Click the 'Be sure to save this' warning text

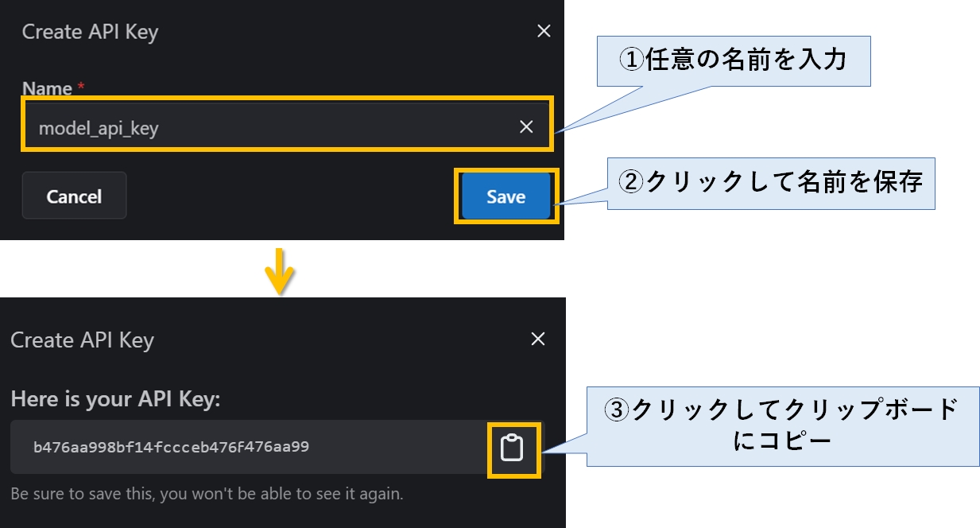(207, 494)
